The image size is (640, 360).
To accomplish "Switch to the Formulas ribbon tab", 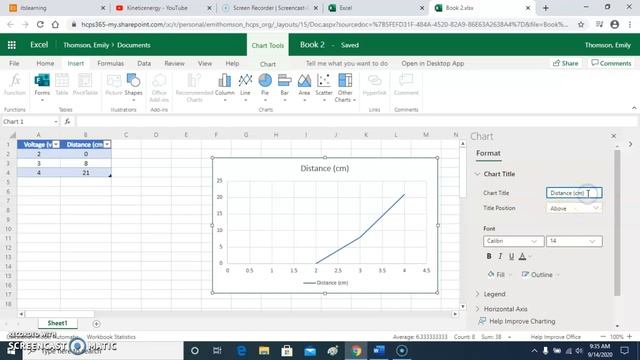I will click(110, 63).
